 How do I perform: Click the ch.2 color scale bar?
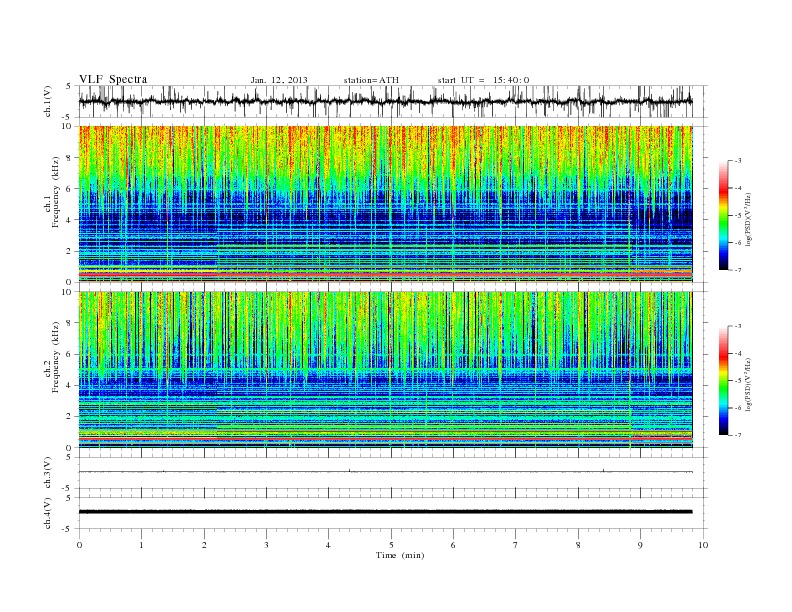click(x=724, y=380)
